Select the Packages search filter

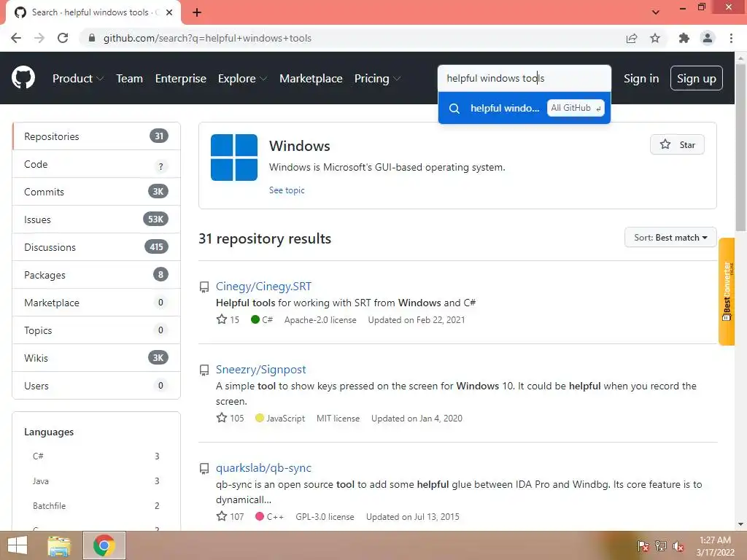(x=96, y=275)
